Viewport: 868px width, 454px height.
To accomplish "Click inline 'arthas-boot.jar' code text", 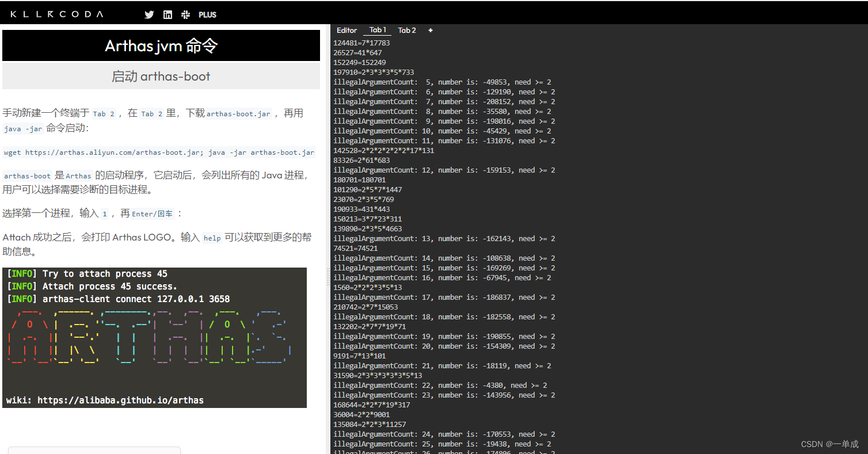I will (238, 114).
